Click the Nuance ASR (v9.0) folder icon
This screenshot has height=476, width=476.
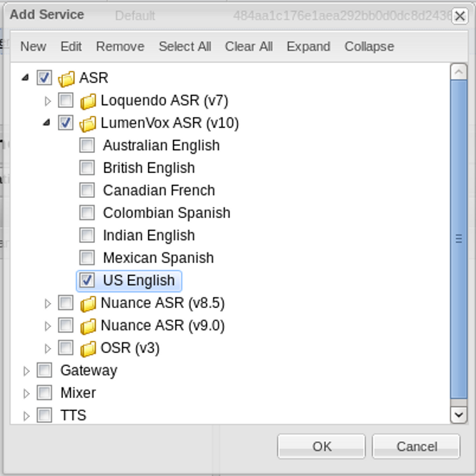click(88, 326)
